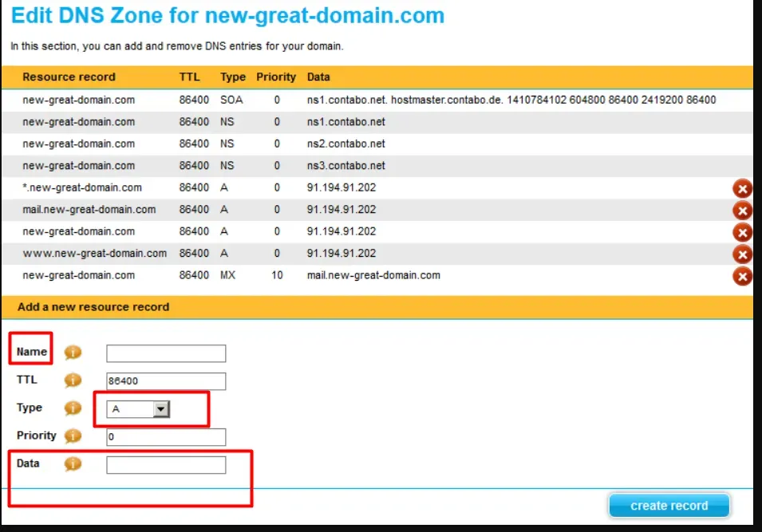Delete the *.new-great-domain.com A record
The image size is (762, 532).
pyautogui.click(x=742, y=188)
